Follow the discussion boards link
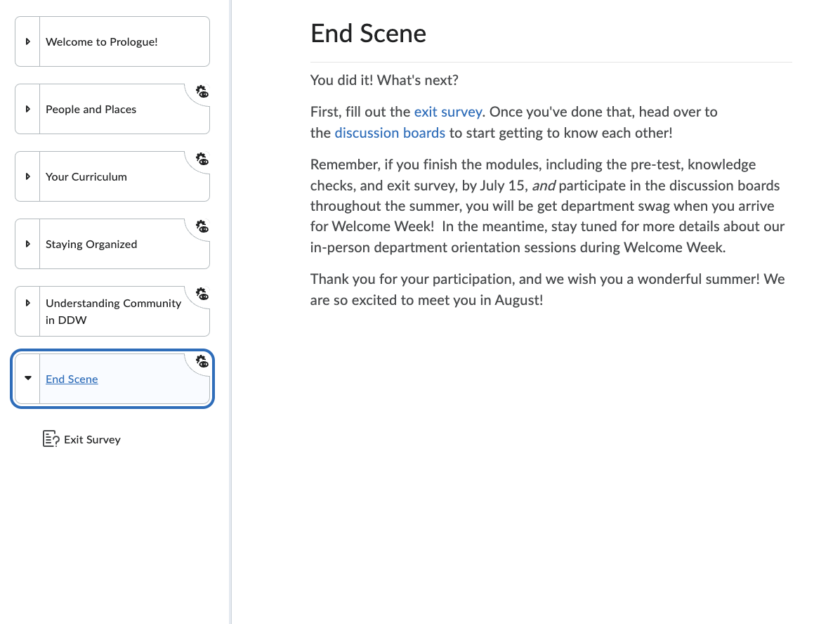This screenshot has height=624, width=840. point(390,133)
